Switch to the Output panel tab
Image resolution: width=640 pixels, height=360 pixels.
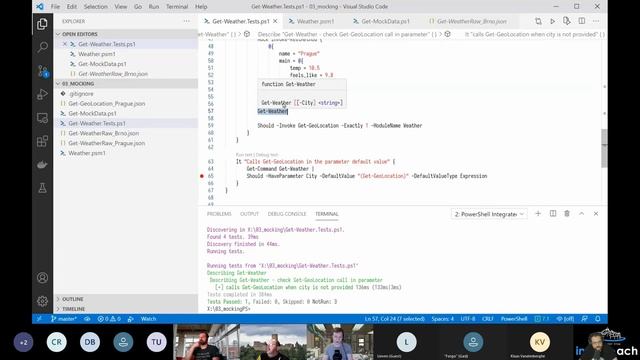pos(249,214)
